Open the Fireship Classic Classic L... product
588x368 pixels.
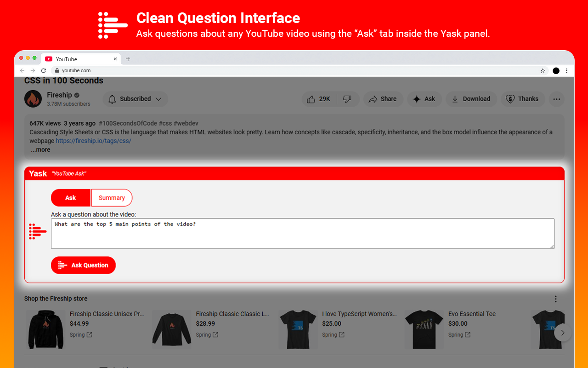click(232, 314)
